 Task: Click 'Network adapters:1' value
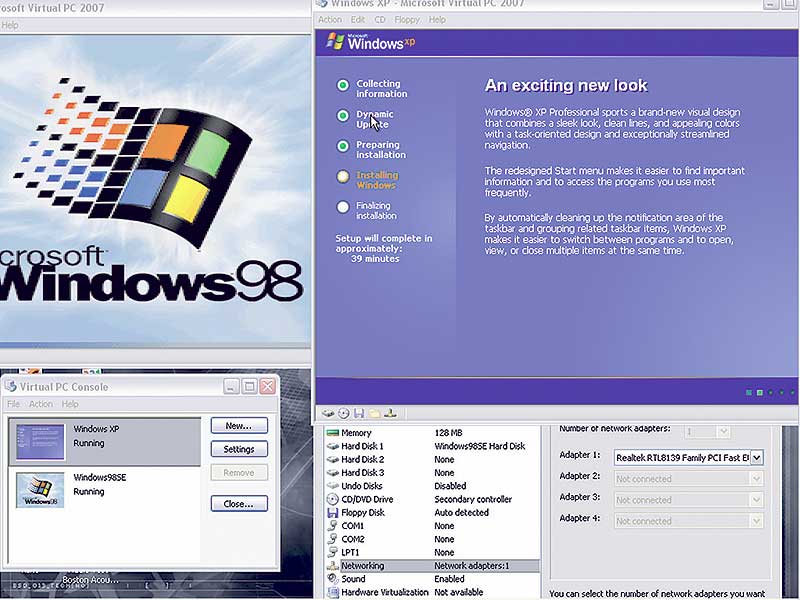tap(471, 565)
